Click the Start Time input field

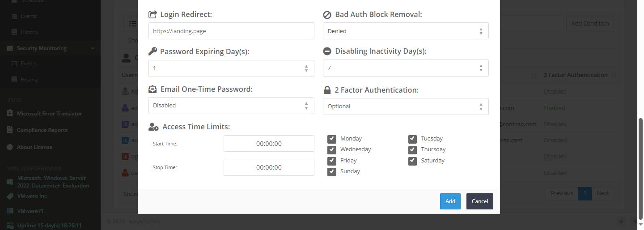point(269,144)
